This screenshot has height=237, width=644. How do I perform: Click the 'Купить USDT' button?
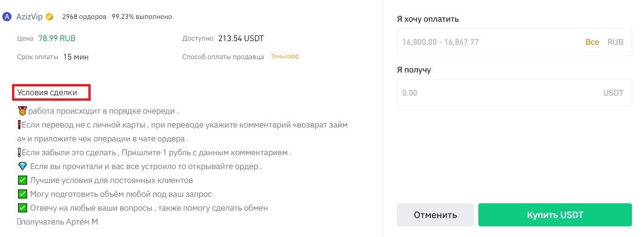(x=555, y=215)
